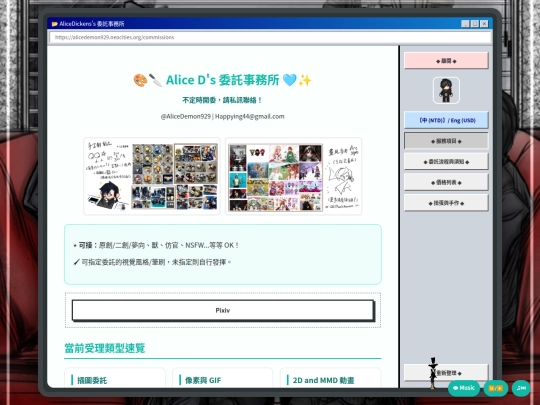
Task: Click the Alice D's 委託事務所 page title
Action: point(222,80)
